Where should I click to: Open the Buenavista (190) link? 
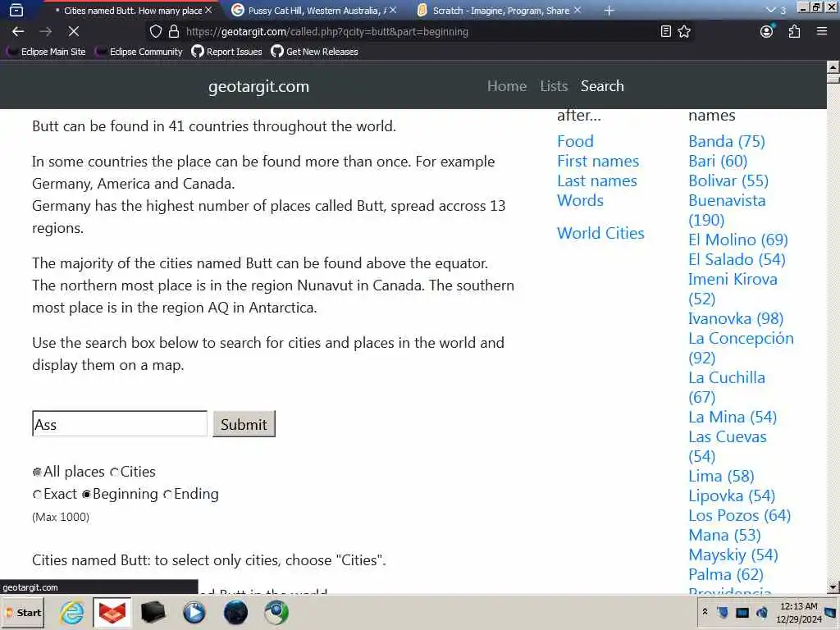pyautogui.click(x=727, y=210)
